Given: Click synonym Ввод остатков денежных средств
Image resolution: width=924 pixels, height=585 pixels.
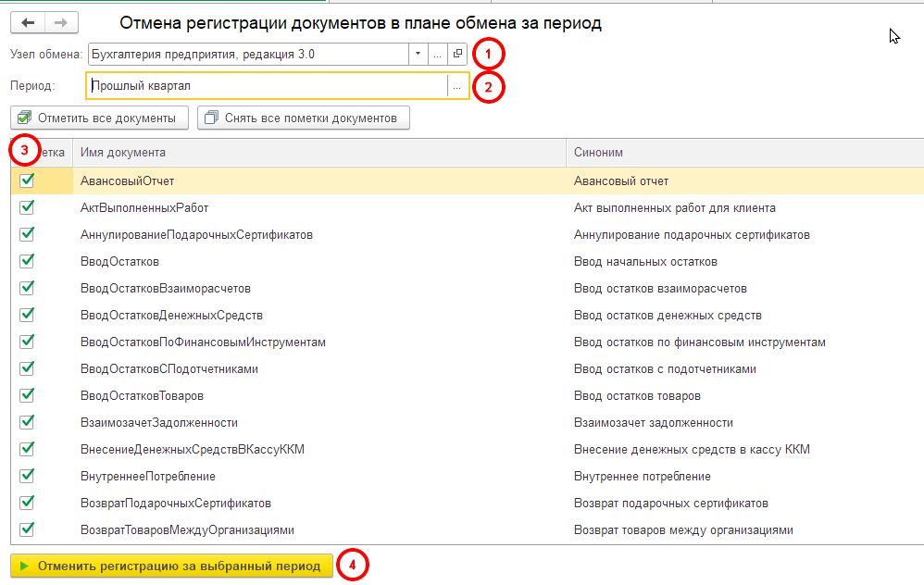Looking at the screenshot, I should 668,316.
